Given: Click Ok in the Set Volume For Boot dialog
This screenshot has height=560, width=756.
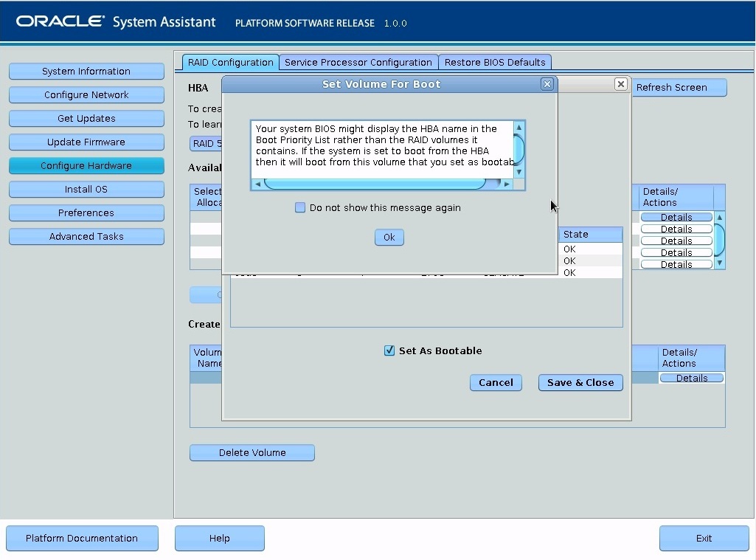Looking at the screenshot, I should coord(389,238).
